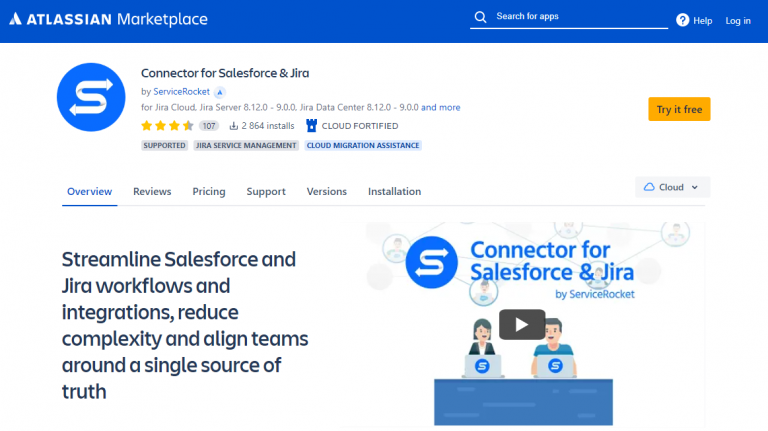This screenshot has height=431, width=768.
Task: Click the Cloud Migration Assistance tag
Action: pos(364,145)
